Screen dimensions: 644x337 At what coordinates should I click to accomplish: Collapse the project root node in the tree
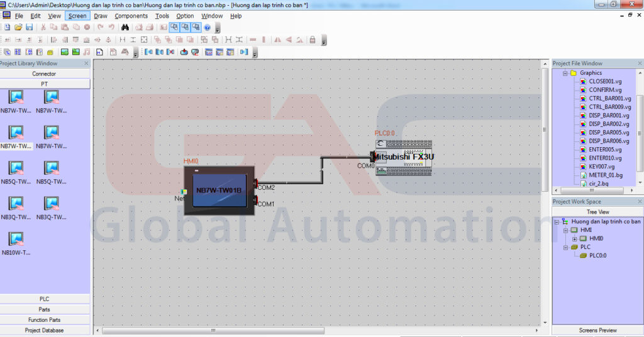tap(557, 222)
